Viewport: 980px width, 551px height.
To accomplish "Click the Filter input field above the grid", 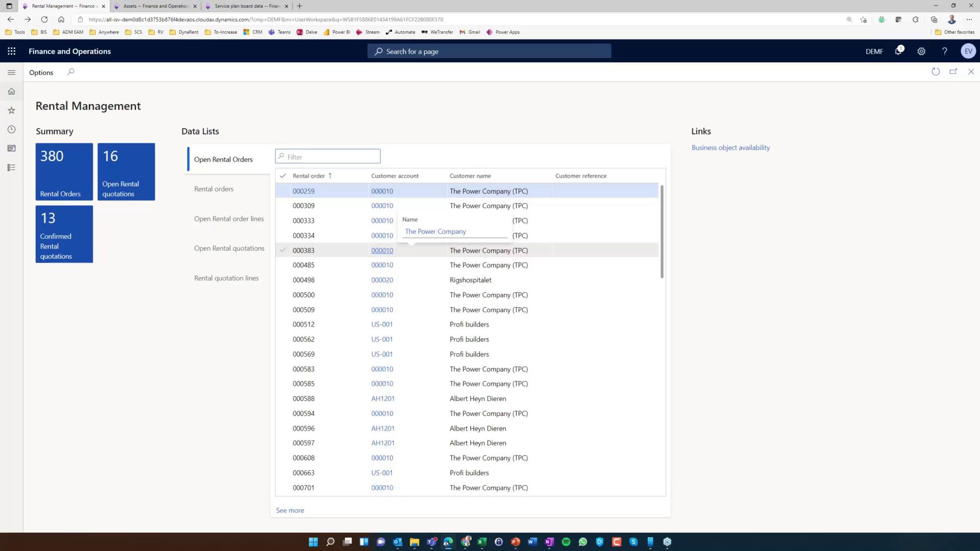I will click(327, 156).
